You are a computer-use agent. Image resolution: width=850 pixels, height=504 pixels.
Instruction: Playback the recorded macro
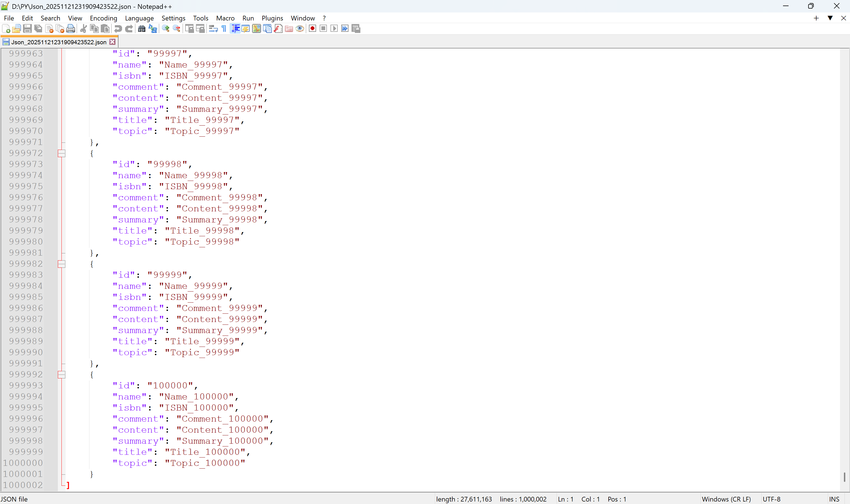click(x=334, y=28)
